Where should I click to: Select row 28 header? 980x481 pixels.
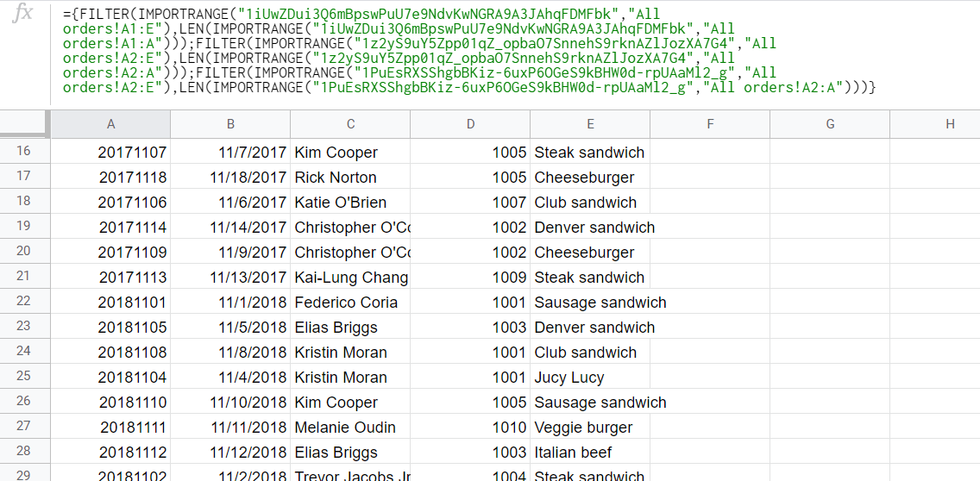tap(25, 452)
